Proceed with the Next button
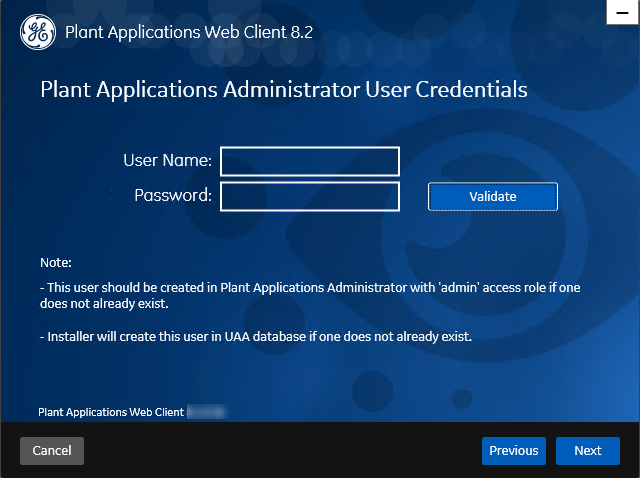 click(588, 451)
